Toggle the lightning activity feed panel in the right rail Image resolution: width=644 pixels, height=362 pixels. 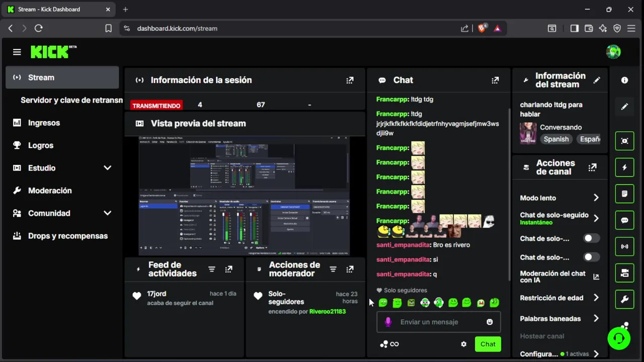click(x=624, y=167)
